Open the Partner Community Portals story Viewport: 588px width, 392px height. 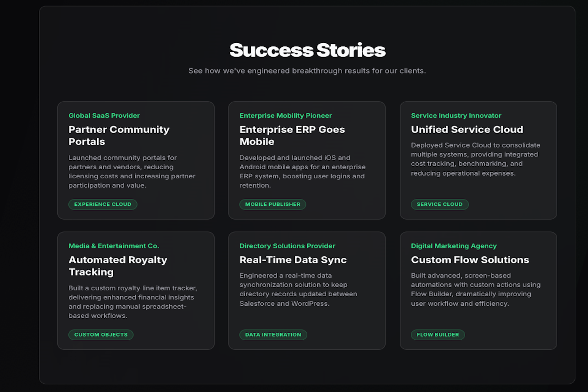point(119,135)
